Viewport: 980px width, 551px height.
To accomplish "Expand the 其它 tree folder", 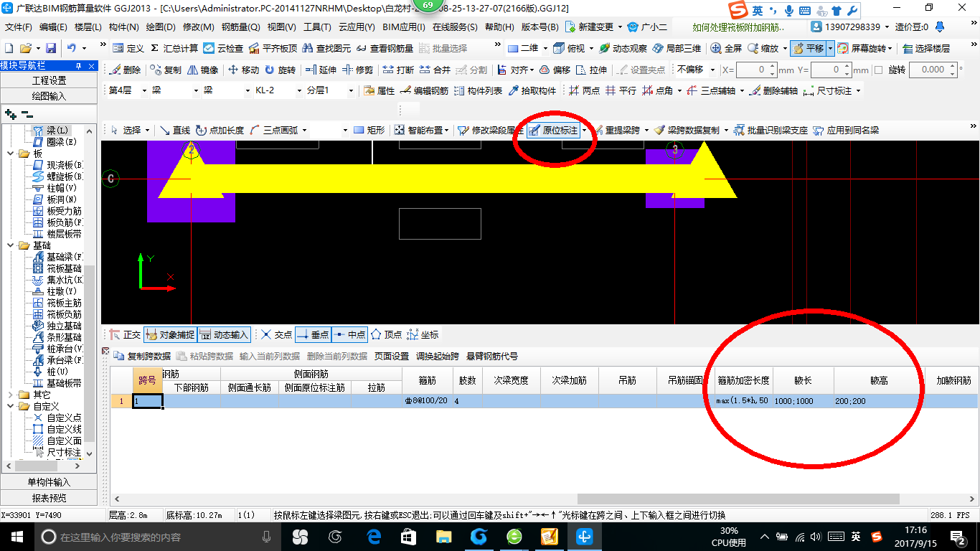I will (x=10, y=395).
